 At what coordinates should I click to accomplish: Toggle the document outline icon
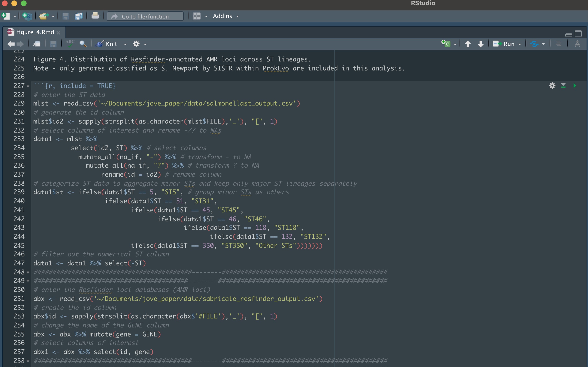(x=559, y=44)
